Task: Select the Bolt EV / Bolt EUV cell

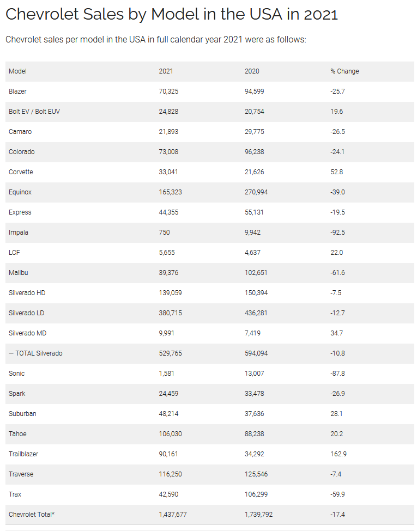Action: (x=34, y=112)
